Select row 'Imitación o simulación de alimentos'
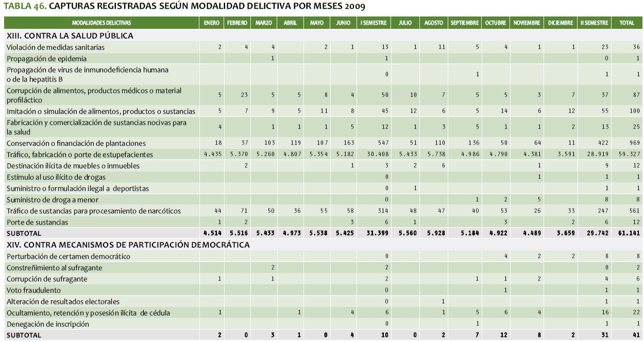The image size is (644, 342). 323,111
